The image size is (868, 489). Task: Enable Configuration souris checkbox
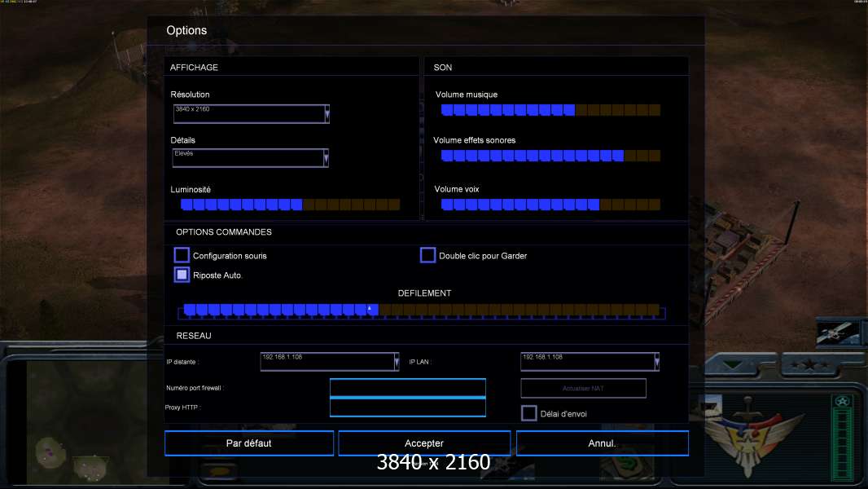tap(182, 255)
